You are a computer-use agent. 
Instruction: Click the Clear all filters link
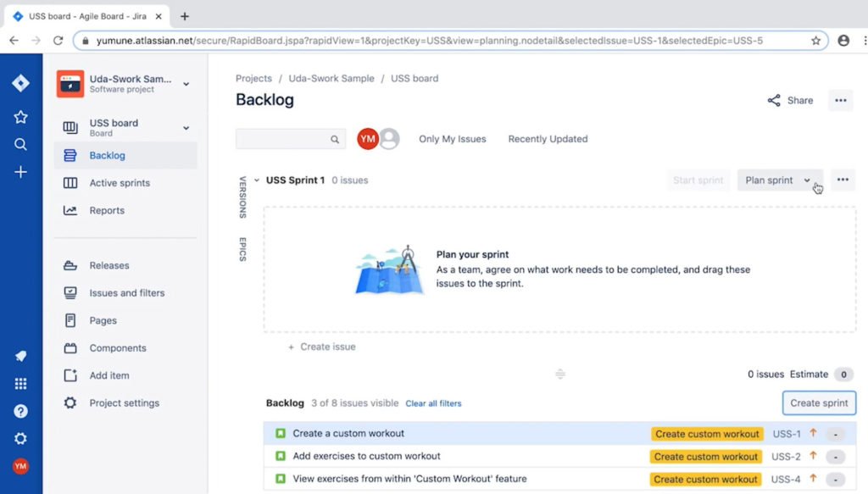pos(433,404)
